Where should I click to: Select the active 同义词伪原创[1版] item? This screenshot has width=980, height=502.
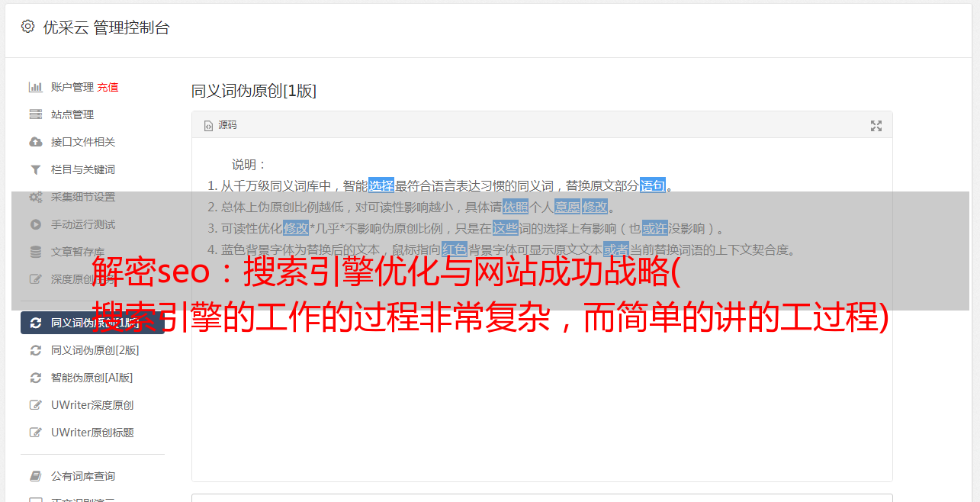92,323
